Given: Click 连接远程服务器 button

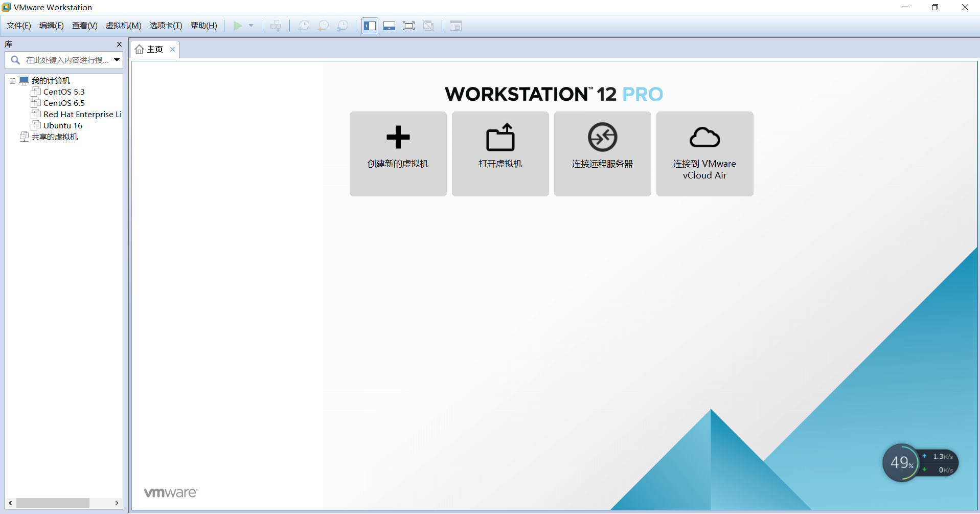Looking at the screenshot, I should coord(603,154).
